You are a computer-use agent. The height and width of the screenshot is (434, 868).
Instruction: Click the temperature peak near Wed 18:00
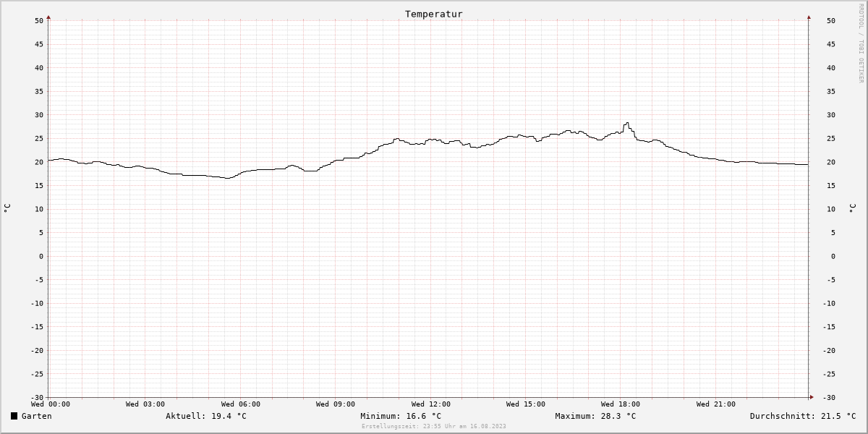pos(627,124)
